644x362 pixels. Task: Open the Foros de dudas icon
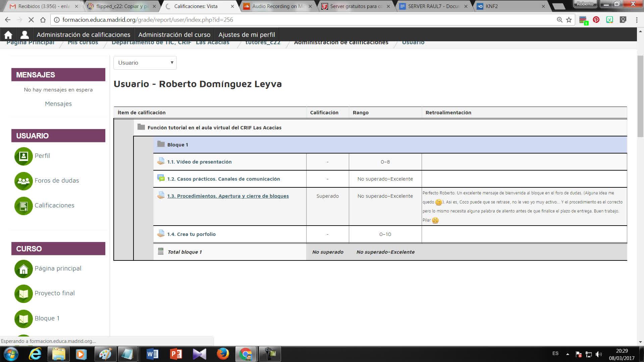point(23,181)
